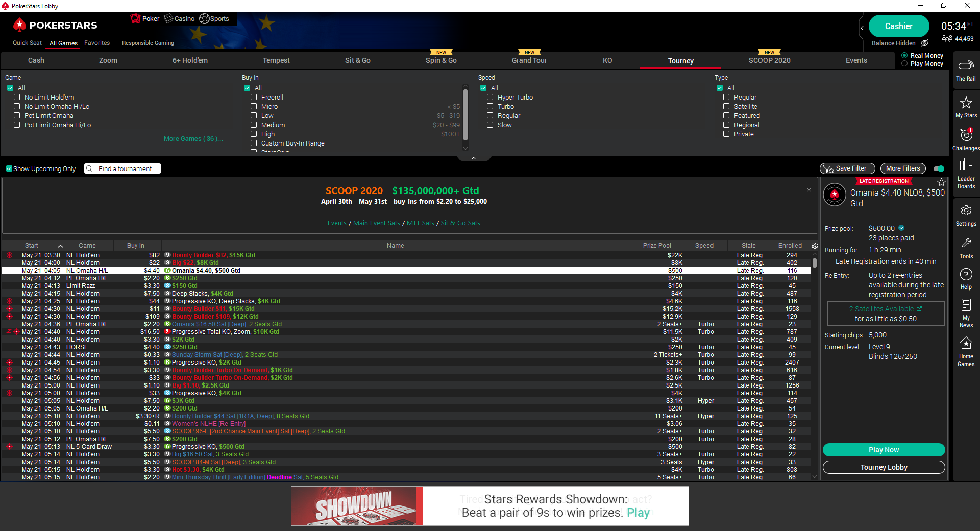Select the Omania $4.40, $500 Gtd row
980x531 pixels.
point(406,271)
